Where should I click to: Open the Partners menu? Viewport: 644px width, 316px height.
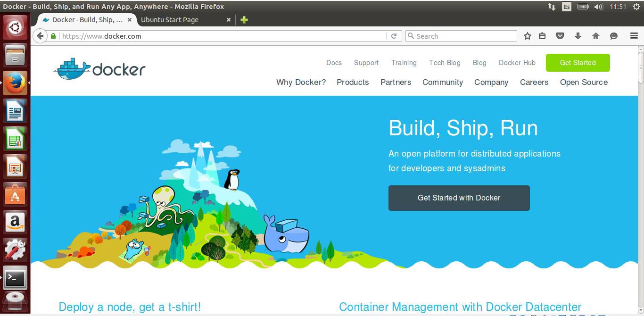pos(396,82)
